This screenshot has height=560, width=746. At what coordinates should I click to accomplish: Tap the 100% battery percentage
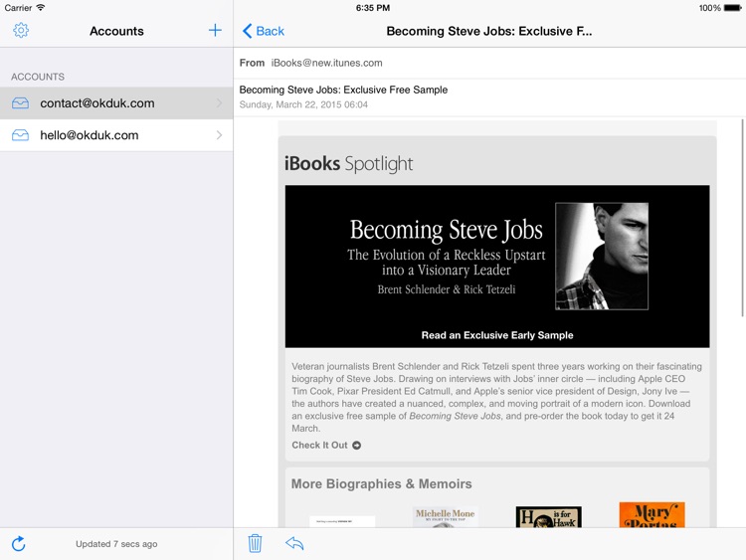710,8
